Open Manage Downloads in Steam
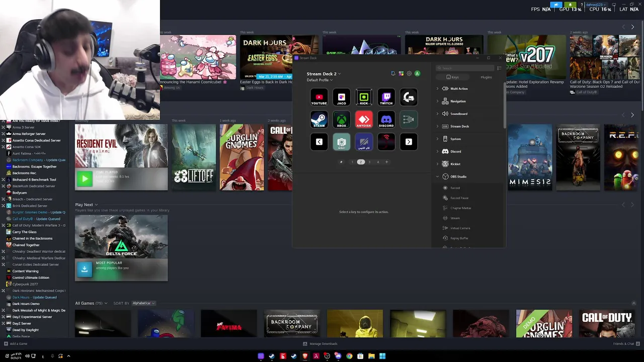This screenshot has width=644, height=362. click(320, 344)
